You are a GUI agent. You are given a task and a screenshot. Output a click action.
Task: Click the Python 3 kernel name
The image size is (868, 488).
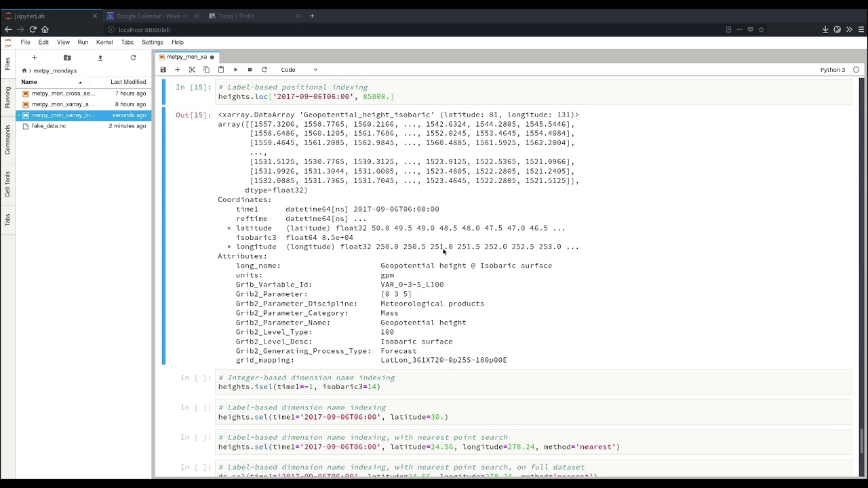[x=833, y=70]
